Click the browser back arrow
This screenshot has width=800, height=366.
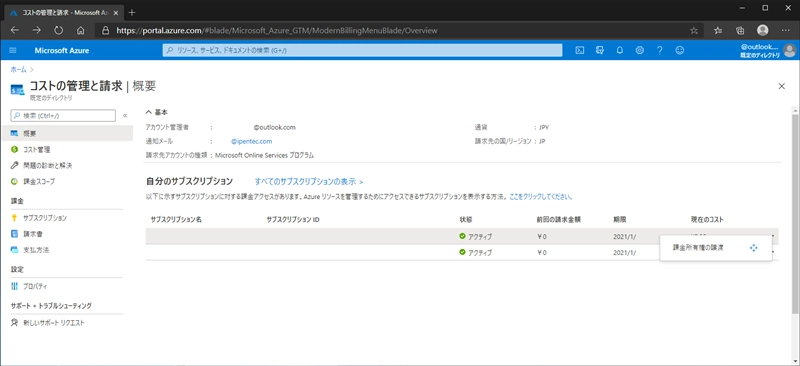pyautogui.click(x=14, y=30)
